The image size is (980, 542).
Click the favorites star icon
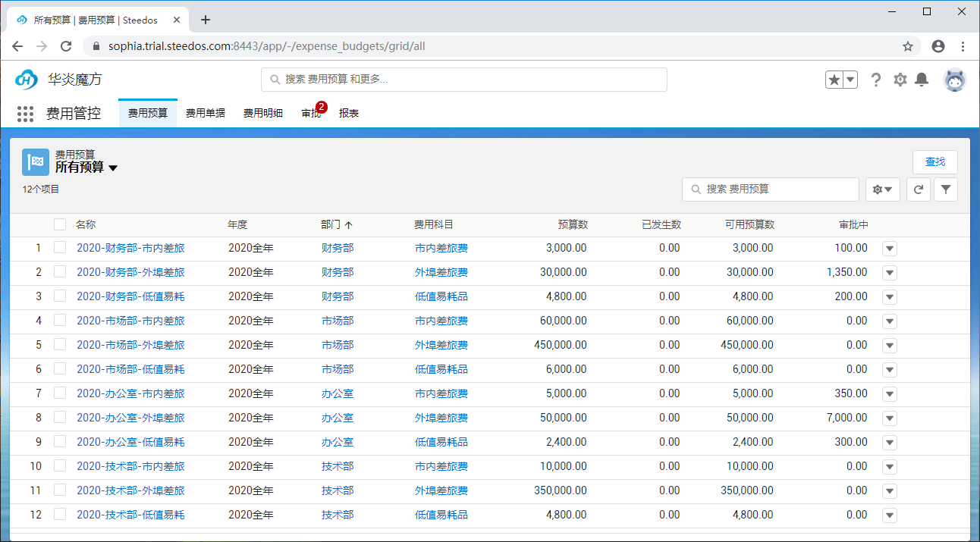(834, 79)
